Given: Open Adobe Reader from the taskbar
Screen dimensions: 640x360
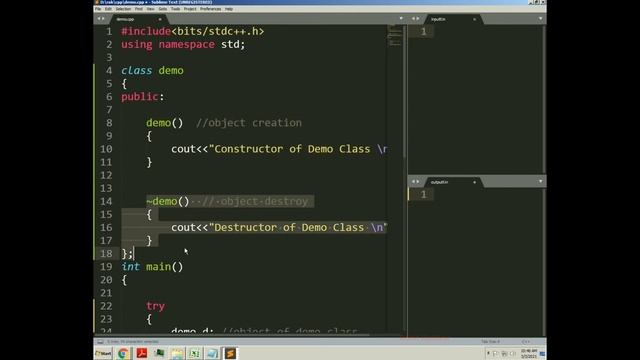Looking at the screenshot, I should pyautogui.click(x=142, y=353).
